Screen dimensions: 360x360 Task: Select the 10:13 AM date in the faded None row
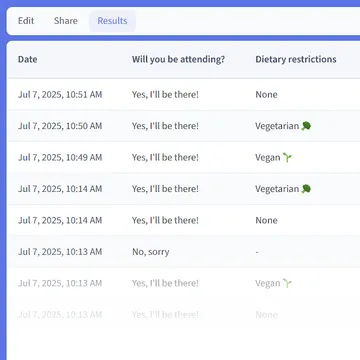point(60,315)
